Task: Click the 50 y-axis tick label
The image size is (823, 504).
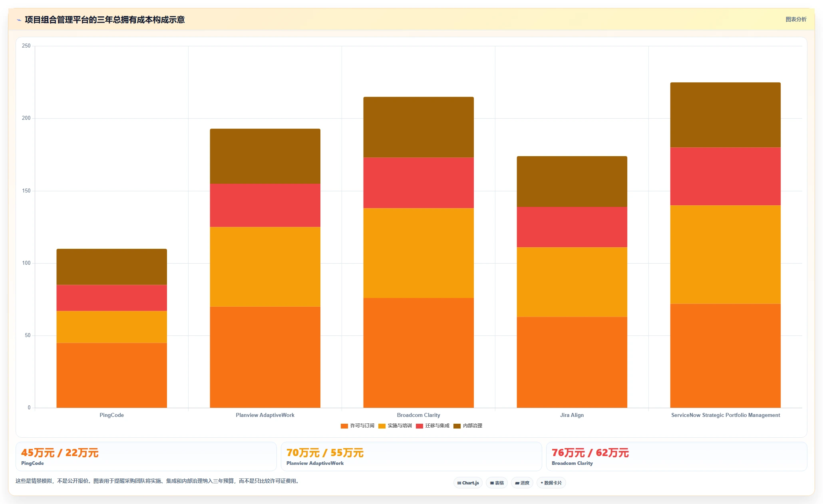Action: pos(28,335)
